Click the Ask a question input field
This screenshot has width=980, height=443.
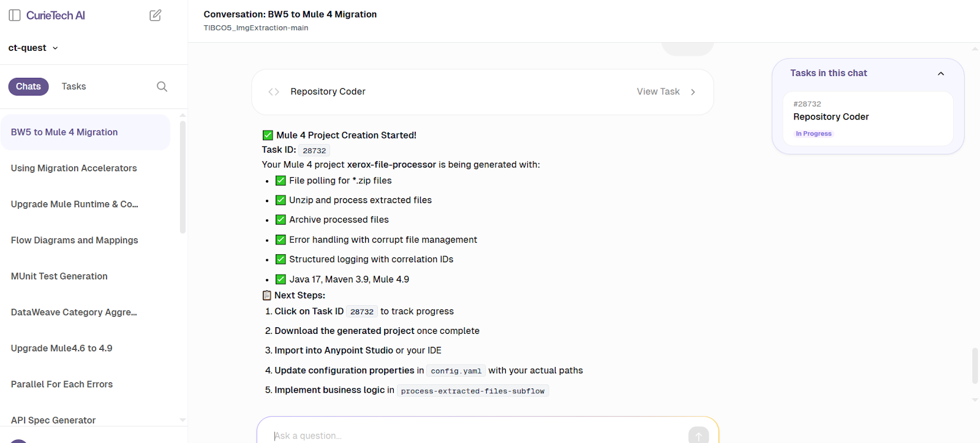(429, 435)
